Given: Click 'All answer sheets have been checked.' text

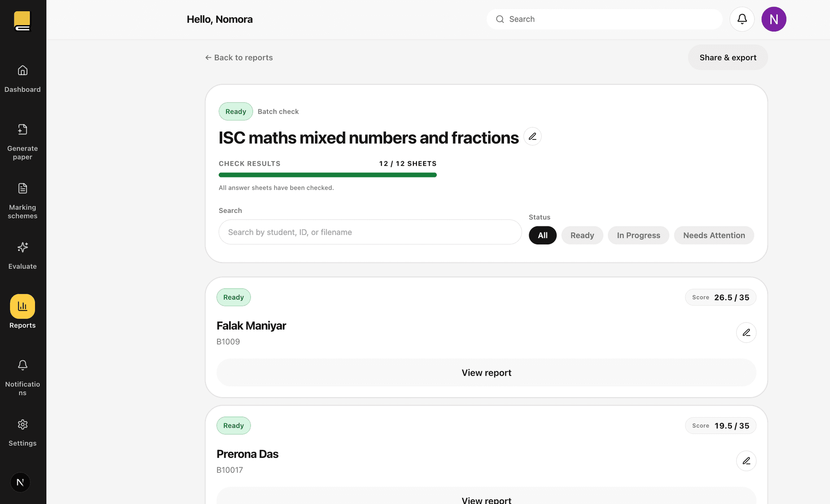Looking at the screenshot, I should point(276,188).
